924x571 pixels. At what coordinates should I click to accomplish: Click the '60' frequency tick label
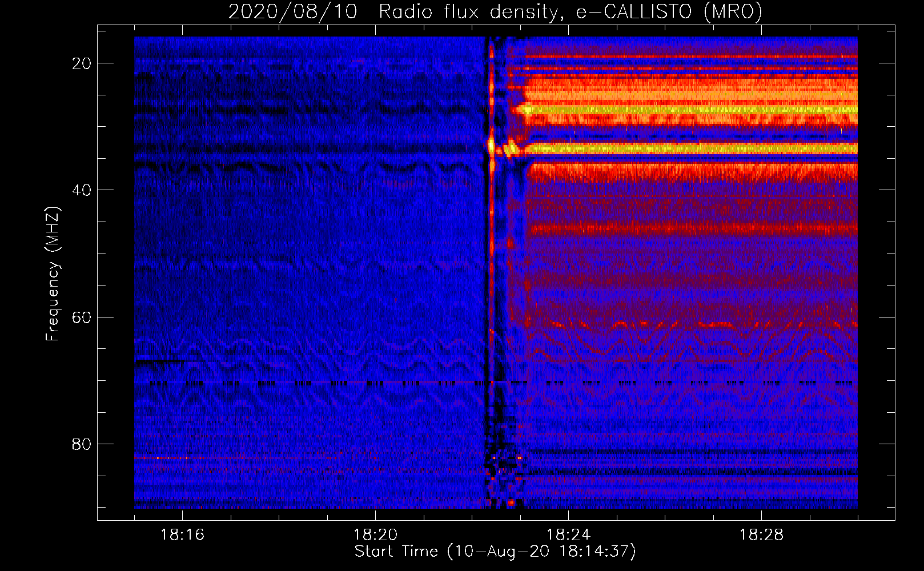(x=82, y=317)
